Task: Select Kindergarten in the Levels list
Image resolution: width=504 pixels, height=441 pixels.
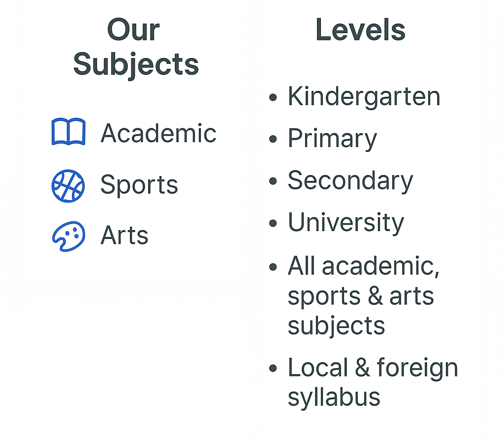Action: (x=364, y=96)
